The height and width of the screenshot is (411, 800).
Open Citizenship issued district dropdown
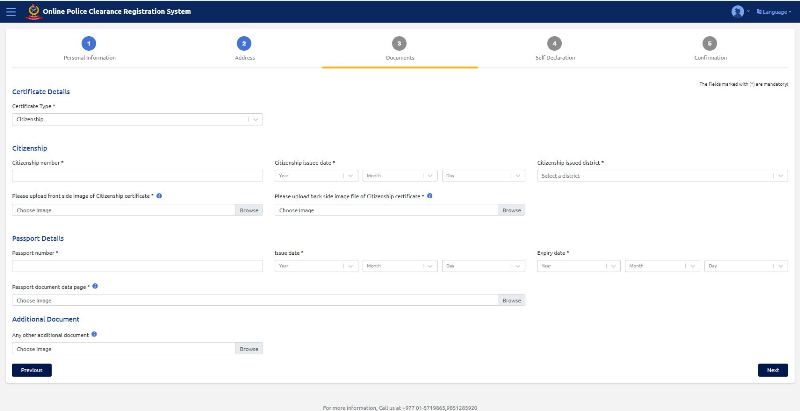pyautogui.click(x=662, y=175)
